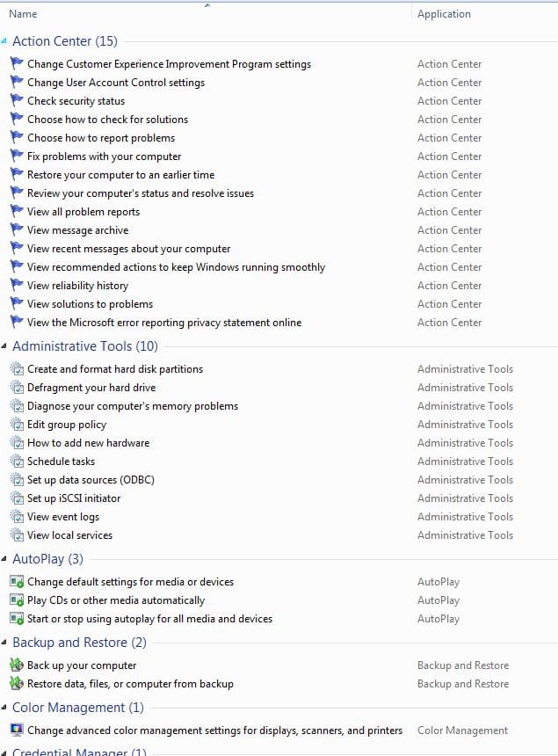The image size is (558, 756).
Task: Click monitor icon beside color management settings
Action: [x=17, y=730]
